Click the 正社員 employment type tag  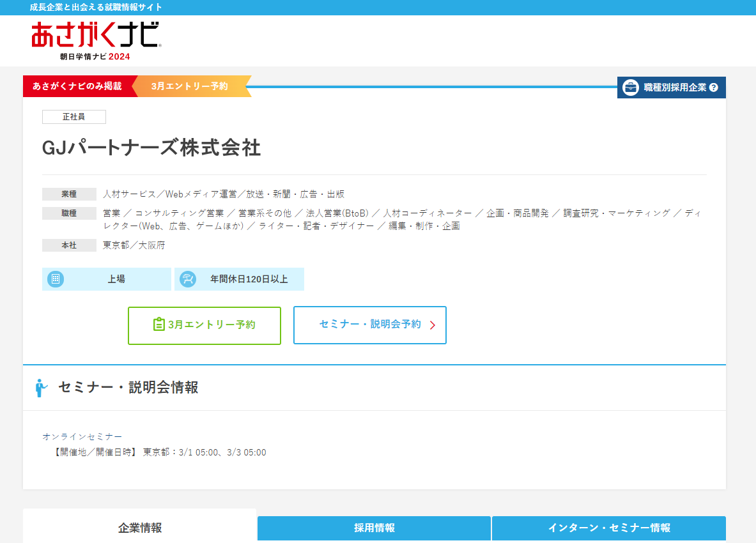(x=73, y=117)
